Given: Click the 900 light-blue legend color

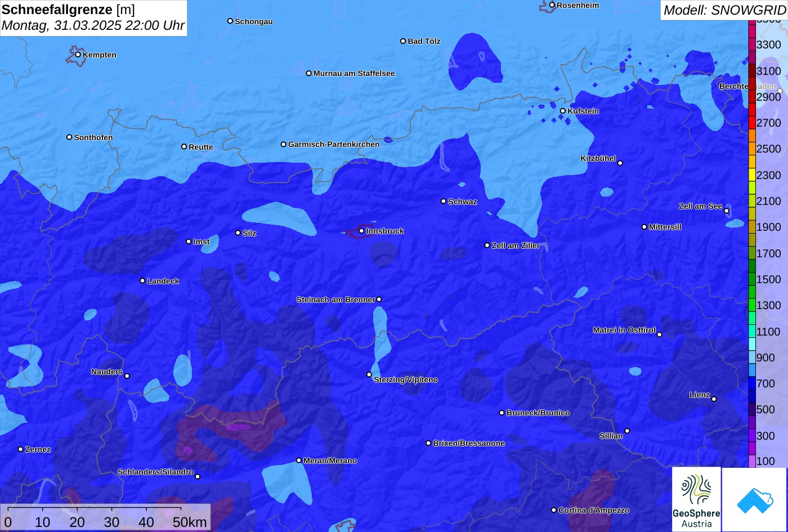Looking at the screenshot, I should pyautogui.click(x=752, y=357).
